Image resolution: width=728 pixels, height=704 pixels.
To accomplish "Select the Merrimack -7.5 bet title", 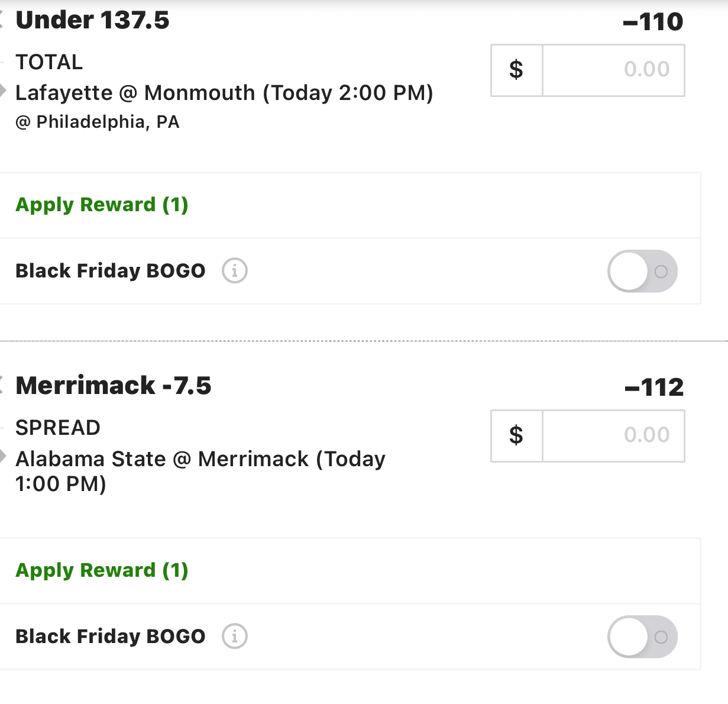I will coord(113,386).
